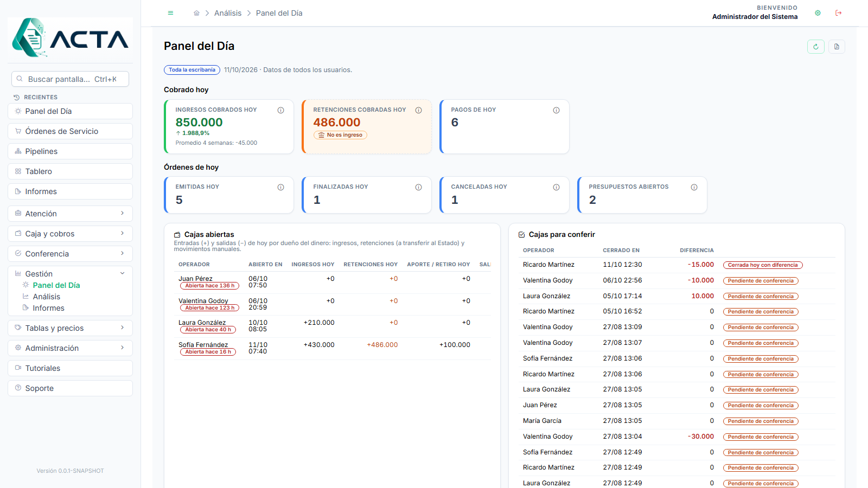Screen dimensions: 868x488
Task: Show info for Retenciones Cobradas Hoy
Action: click(419, 110)
